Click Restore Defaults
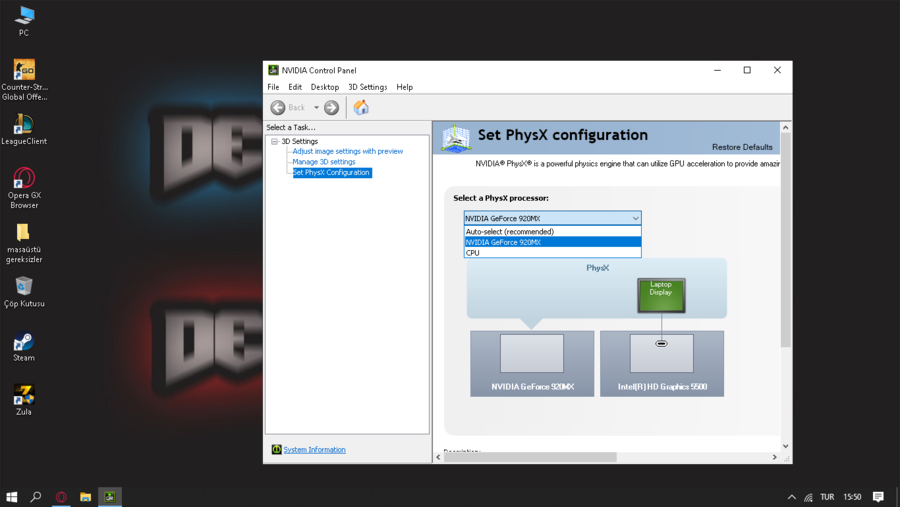900x507 pixels. (x=742, y=147)
